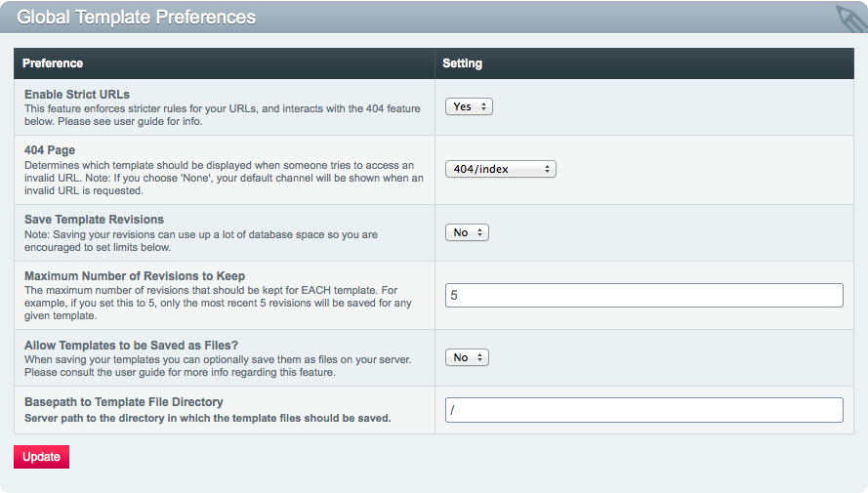Click the Save Template Revisions label
The width and height of the screenshot is (868, 493).
[94, 220]
